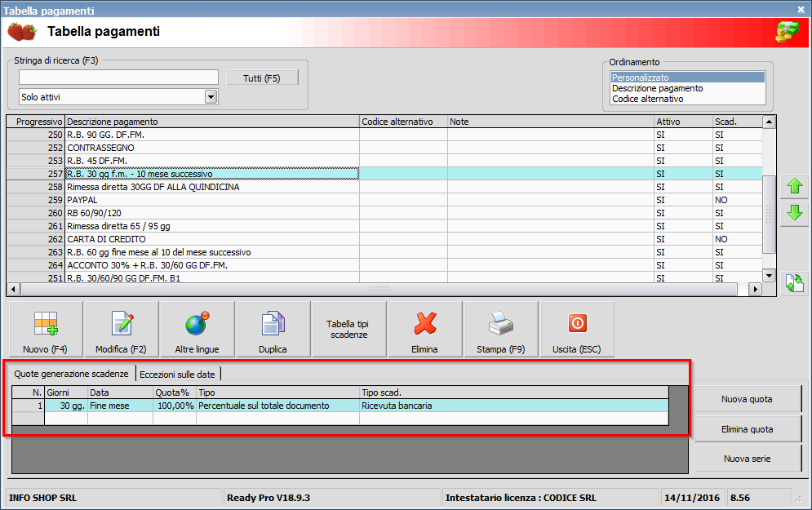Click the Giorni column header in quota grid
The width and height of the screenshot is (812, 510).
tap(66, 392)
